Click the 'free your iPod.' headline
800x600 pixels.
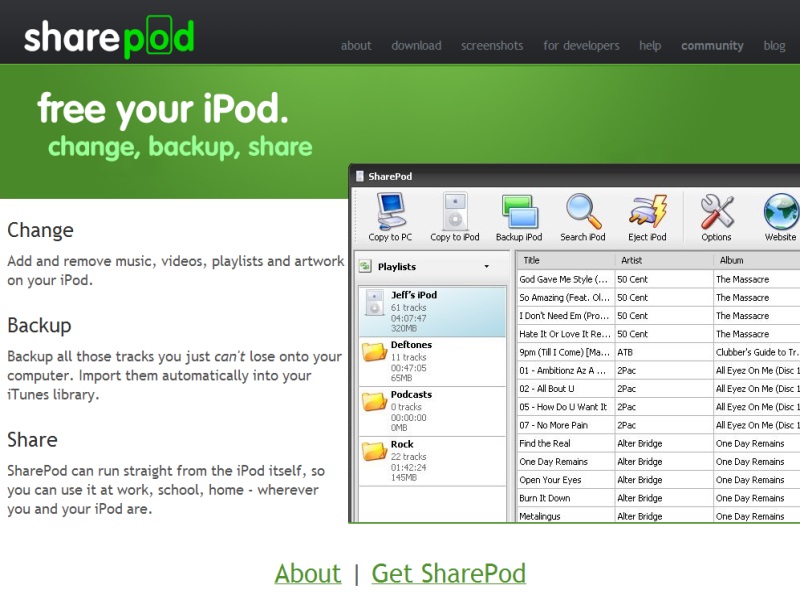pos(163,109)
